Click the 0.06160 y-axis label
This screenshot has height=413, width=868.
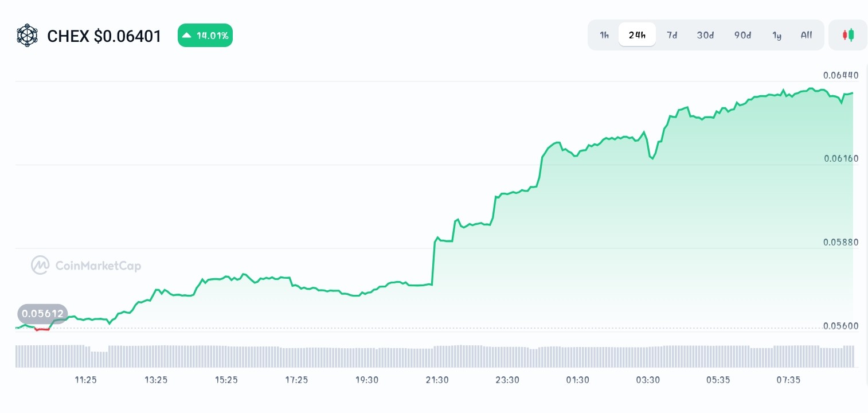pyautogui.click(x=840, y=158)
